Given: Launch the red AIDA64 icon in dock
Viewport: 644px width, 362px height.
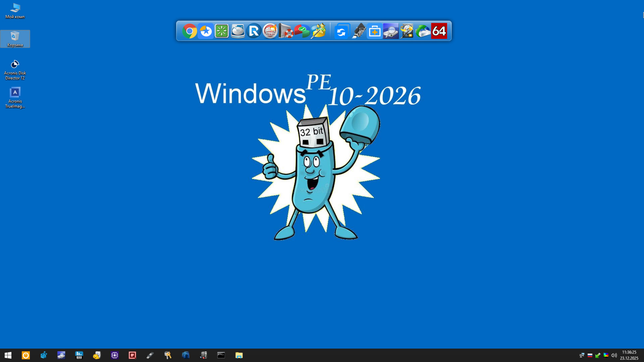Looking at the screenshot, I should [439, 31].
